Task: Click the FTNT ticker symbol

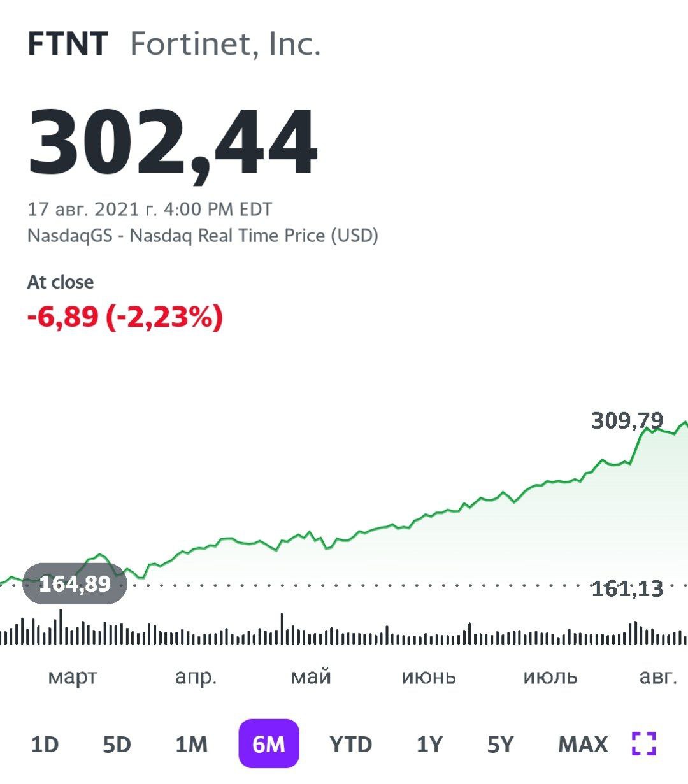Action: (68, 45)
